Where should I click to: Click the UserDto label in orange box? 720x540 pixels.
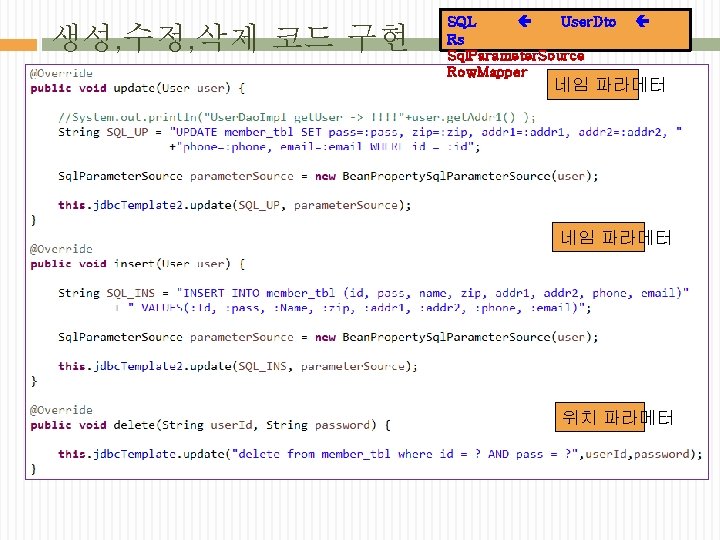588,22
